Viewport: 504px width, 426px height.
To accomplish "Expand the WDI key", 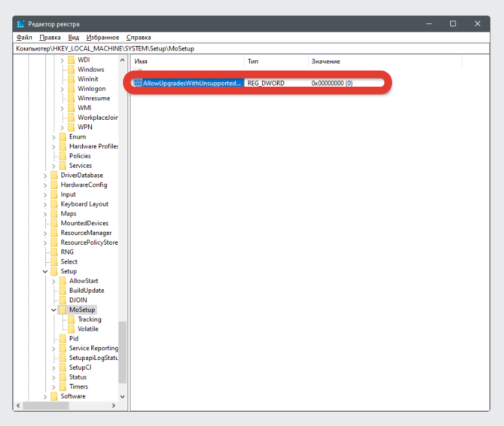I will [62, 60].
